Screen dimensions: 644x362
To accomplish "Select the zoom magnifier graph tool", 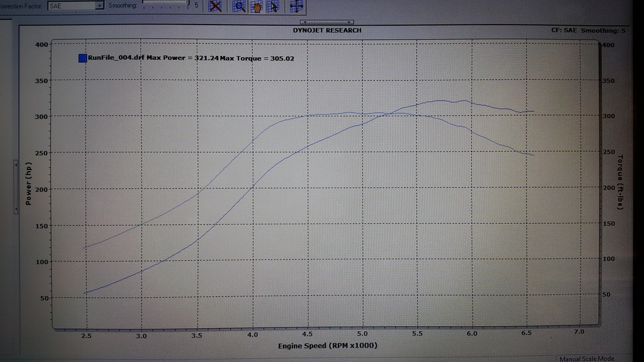I will 239,6.
